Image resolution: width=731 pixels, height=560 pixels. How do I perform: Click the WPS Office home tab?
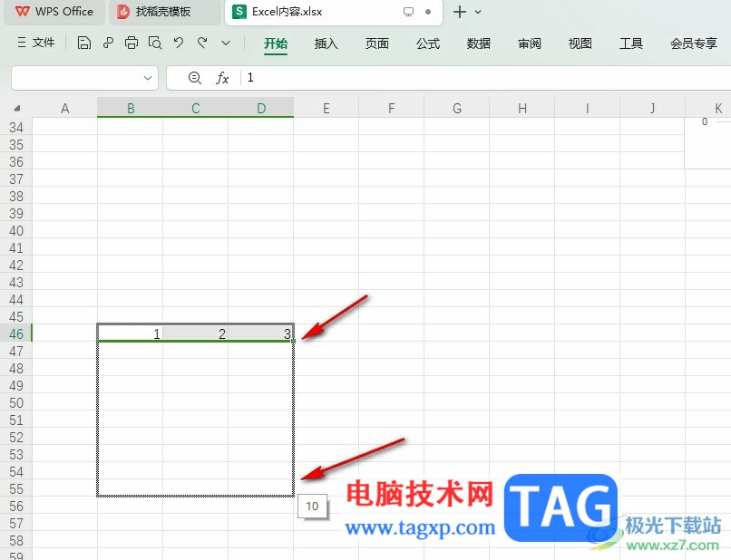point(54,12)
